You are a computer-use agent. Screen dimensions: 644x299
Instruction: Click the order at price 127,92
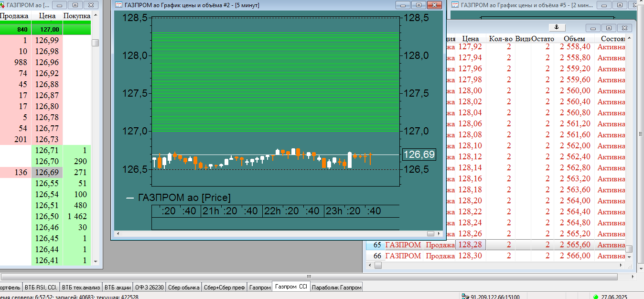(x=470, y=46)
